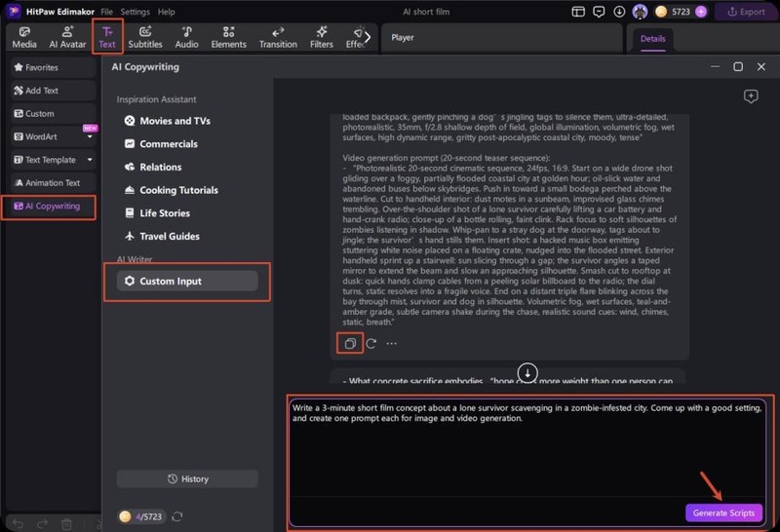
Task: Click the refresh coins icon near 4/5723
Action: click(x=177, y=516)
